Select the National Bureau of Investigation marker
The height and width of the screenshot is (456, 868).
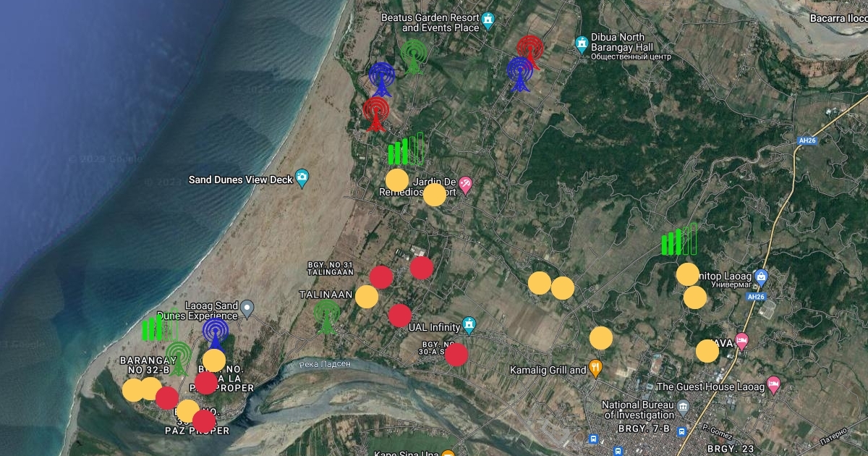coord(684,410)
